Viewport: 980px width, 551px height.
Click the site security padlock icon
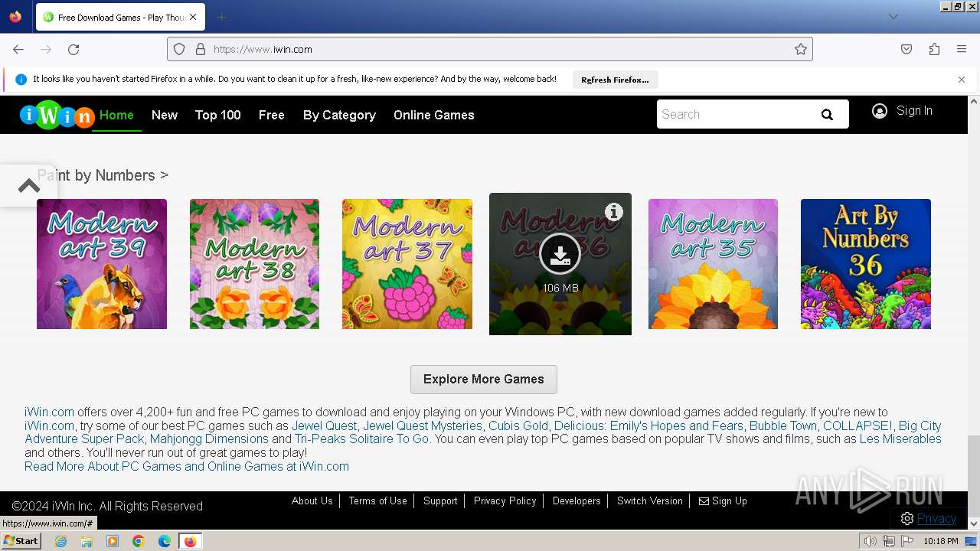point(201,49)
